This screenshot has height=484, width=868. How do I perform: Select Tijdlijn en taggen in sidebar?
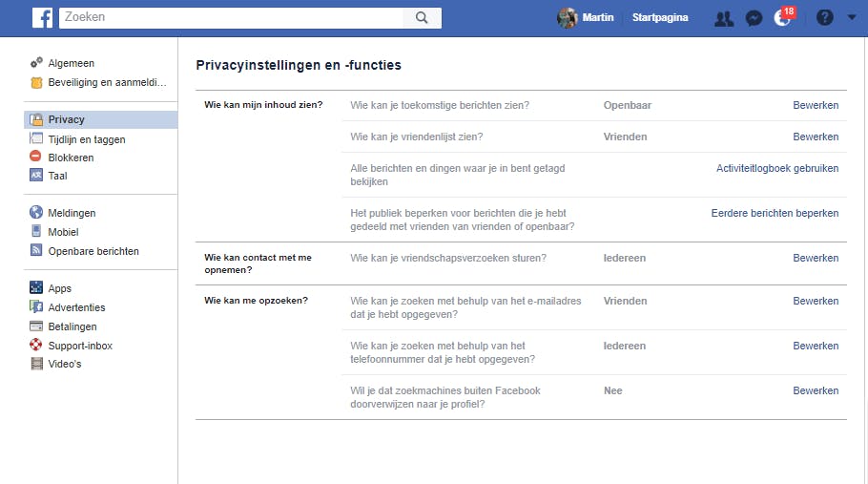pyautogui.click(x=86, y=139)
